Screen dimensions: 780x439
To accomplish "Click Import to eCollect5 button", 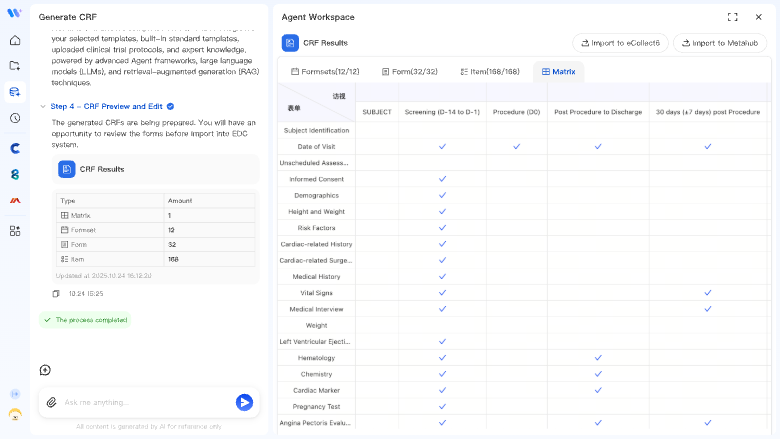I will tap(620, 43).
